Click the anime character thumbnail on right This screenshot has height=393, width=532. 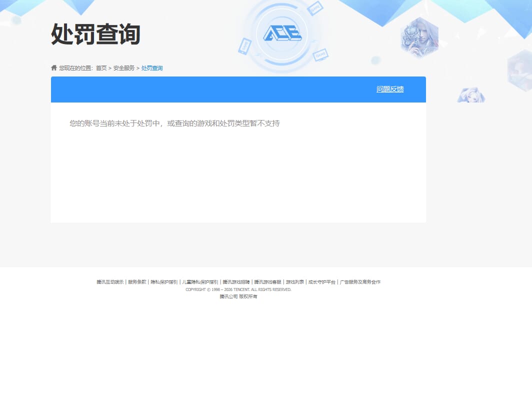[x=470, y=94]
